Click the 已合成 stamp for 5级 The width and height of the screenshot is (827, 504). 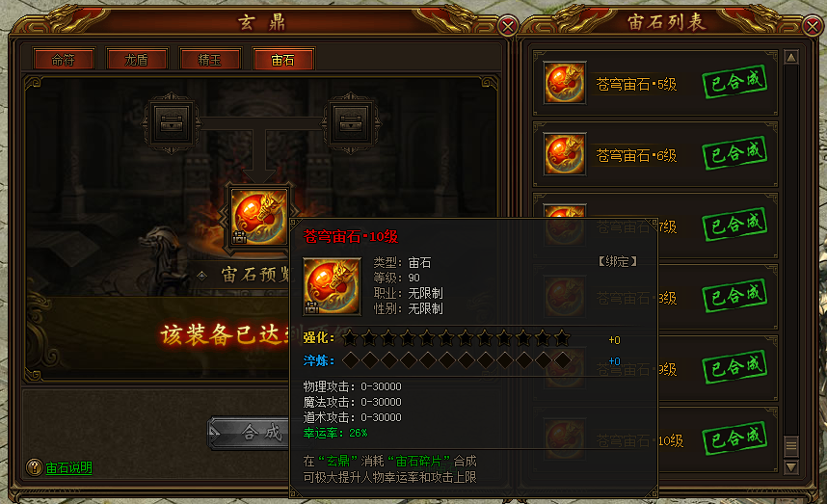(x=734, y=82)
